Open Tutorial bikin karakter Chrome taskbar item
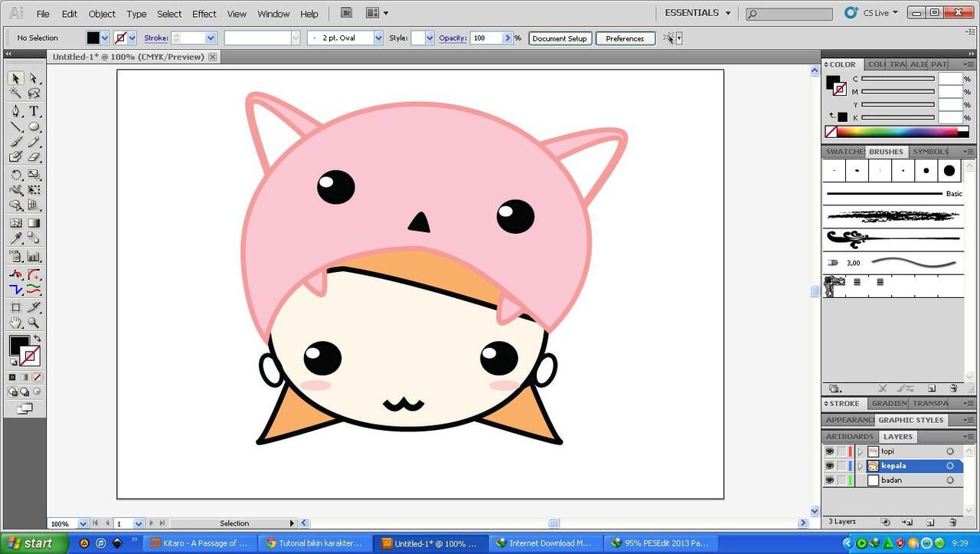The image size is (980, 554). 314,543
